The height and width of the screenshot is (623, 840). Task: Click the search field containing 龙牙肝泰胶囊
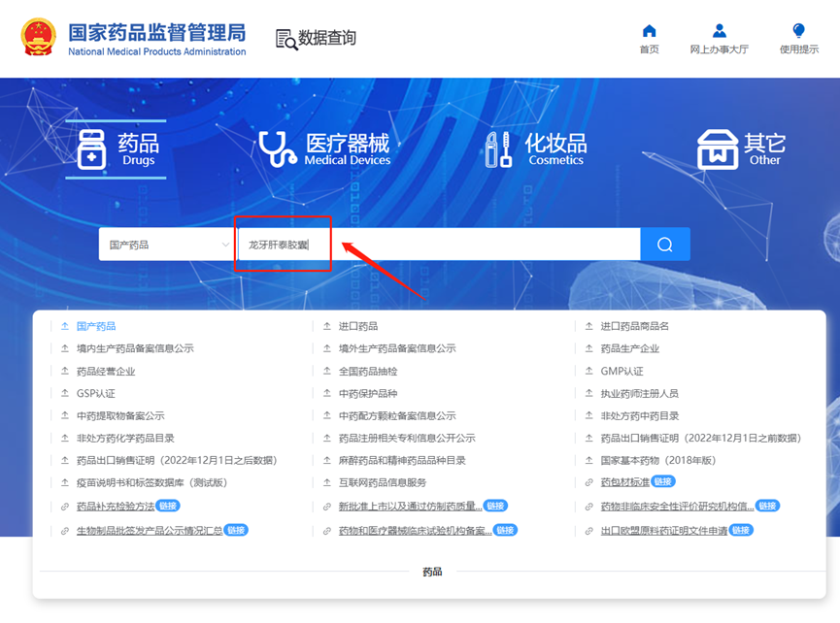[x=439, y=245]
